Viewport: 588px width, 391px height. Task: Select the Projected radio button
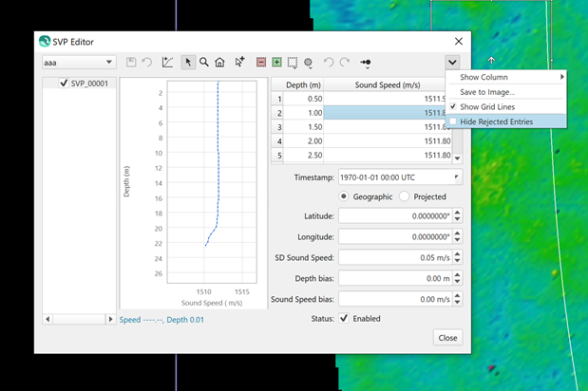405,196
